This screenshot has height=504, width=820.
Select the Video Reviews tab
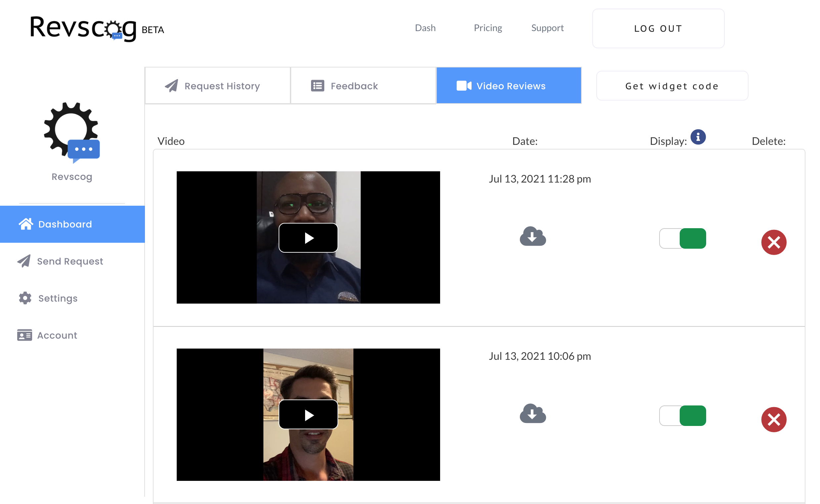pos(509,86)
